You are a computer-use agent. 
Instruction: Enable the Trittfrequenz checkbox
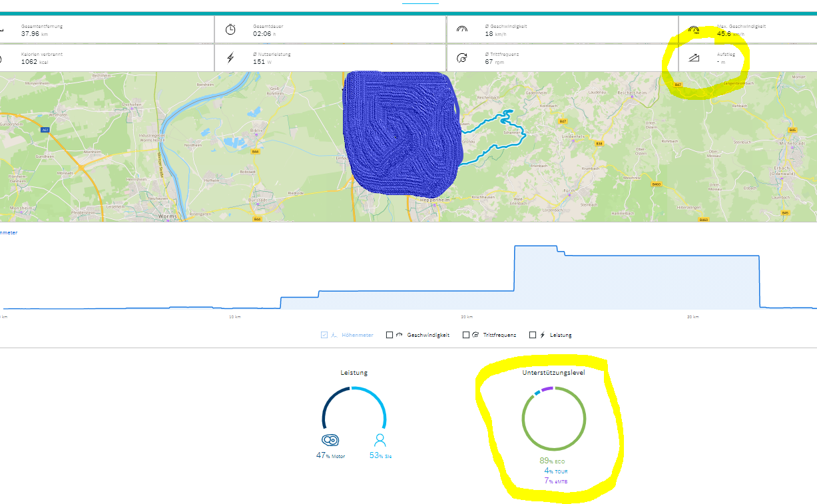[x=466, y=335]
